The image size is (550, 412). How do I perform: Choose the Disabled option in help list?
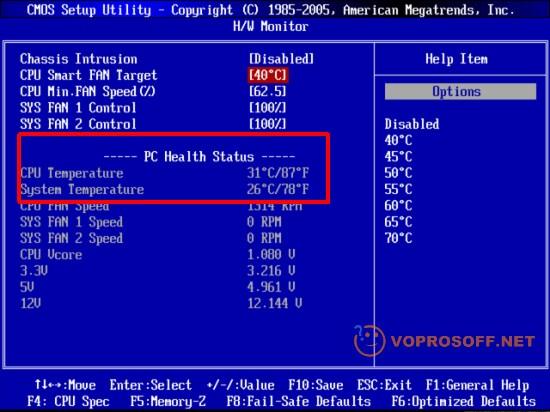pyautogui.click(x=412, y=124)
